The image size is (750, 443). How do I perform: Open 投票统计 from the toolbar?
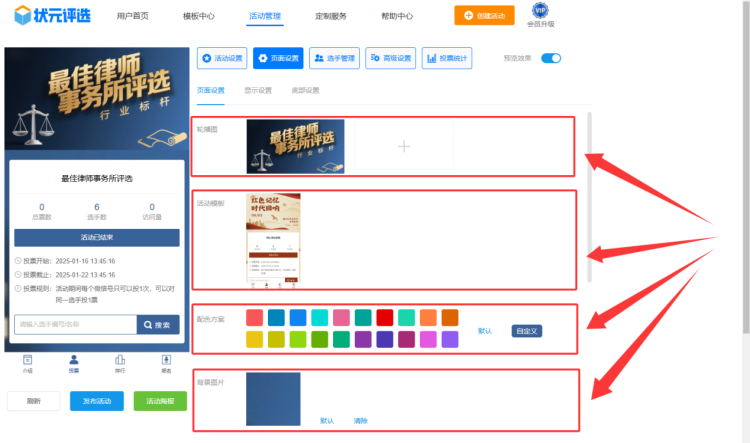tap(447, 58)
